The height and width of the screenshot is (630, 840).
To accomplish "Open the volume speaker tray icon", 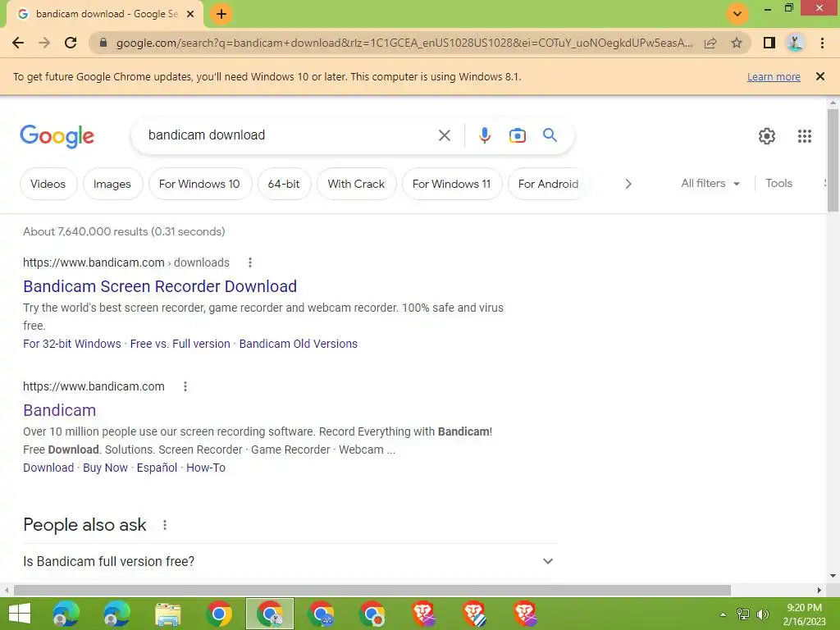I will tap(763, 614).
